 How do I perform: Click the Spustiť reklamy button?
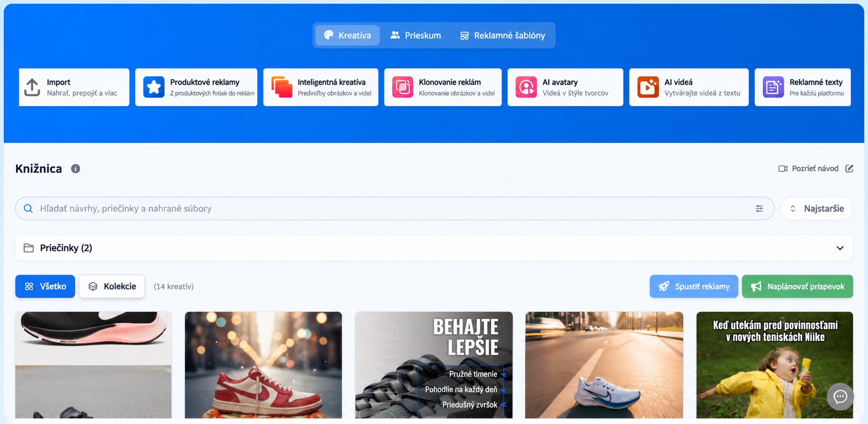click(x=694, y=287)
